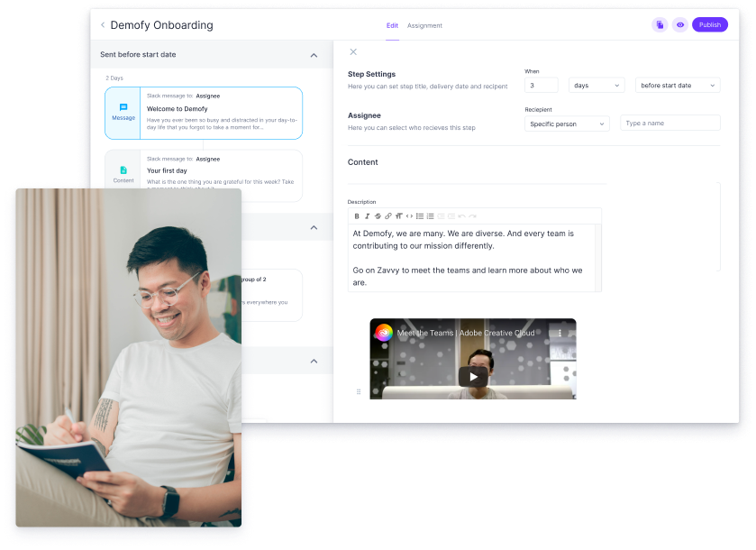Insert a link using the editor toolbar
The image size is (756, 550).
[388, 216]
